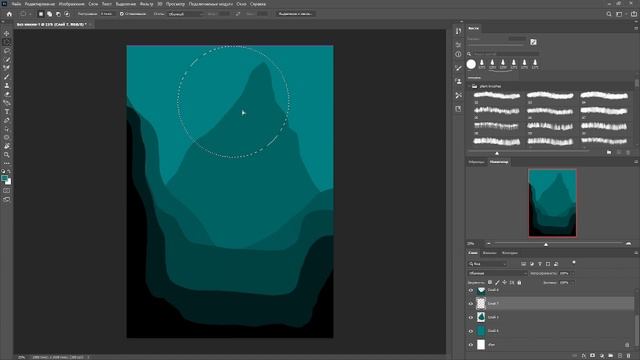Screen dimensions: 640x360
Task: Open brush settings icon in Brushes panel
Action: (x=533, y=42)
